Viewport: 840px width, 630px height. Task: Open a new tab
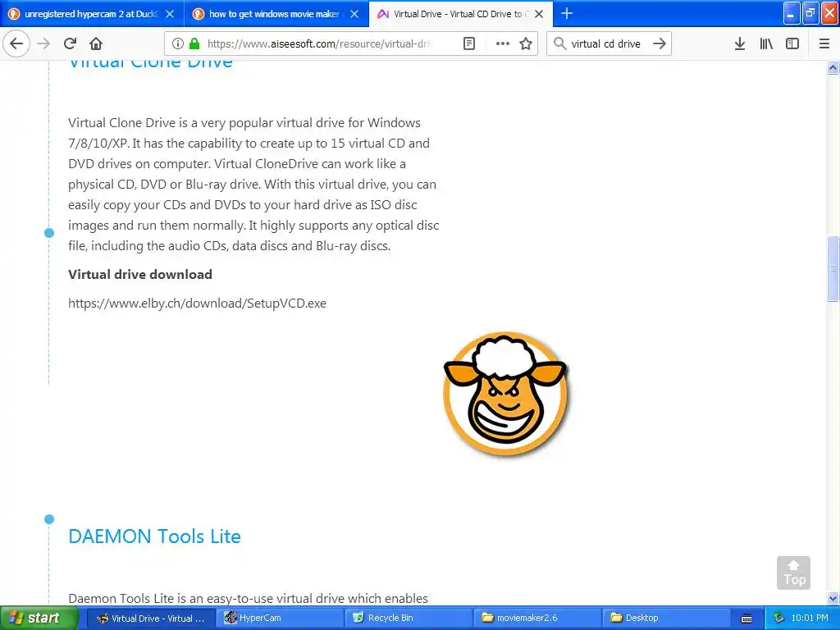[567, 13]
